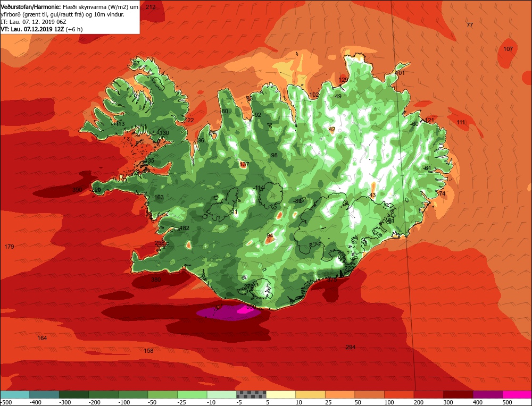This screenshot has height=406, width=532.
Task: Click the '-114' value near the glacier outline
Action: [259, 188]
